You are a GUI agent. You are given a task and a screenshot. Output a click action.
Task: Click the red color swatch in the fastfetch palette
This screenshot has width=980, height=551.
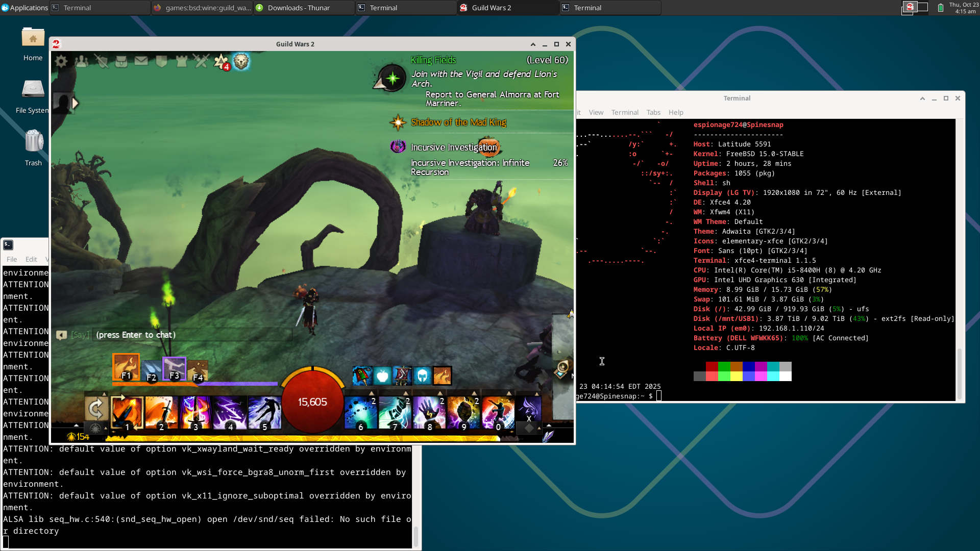coord(712,366)
